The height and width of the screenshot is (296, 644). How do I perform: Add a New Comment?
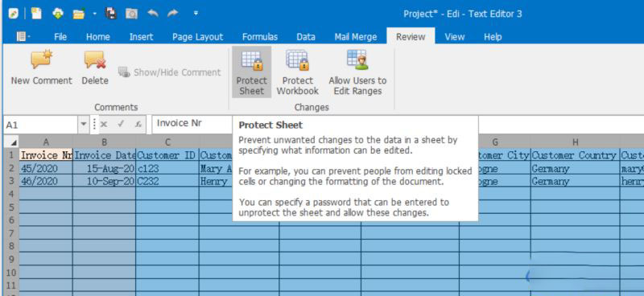click(x=42, y=68)
